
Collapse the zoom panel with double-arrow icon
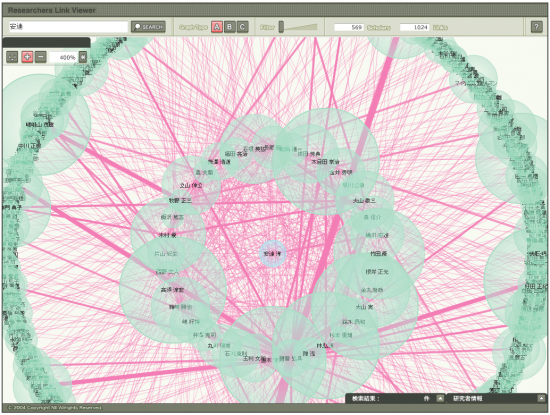coord(83,57)
